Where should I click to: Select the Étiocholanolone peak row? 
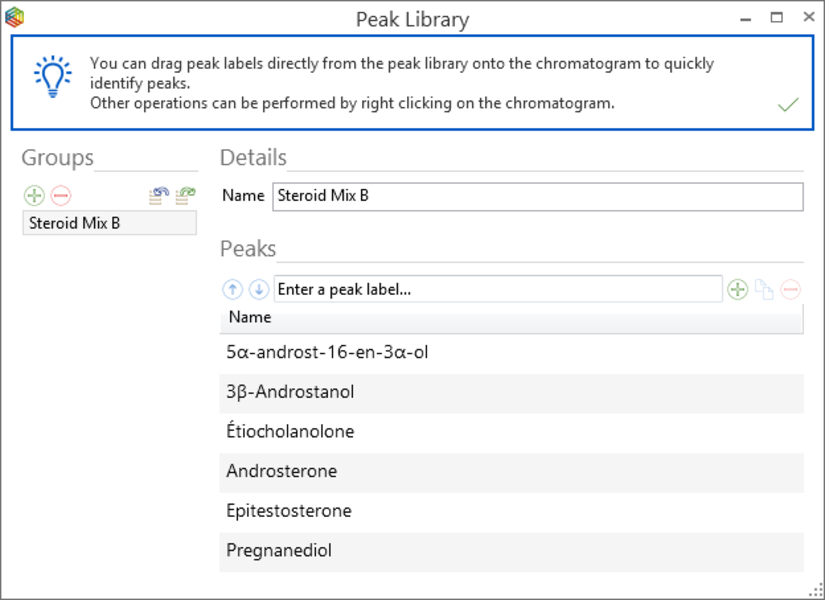(511, 432)
